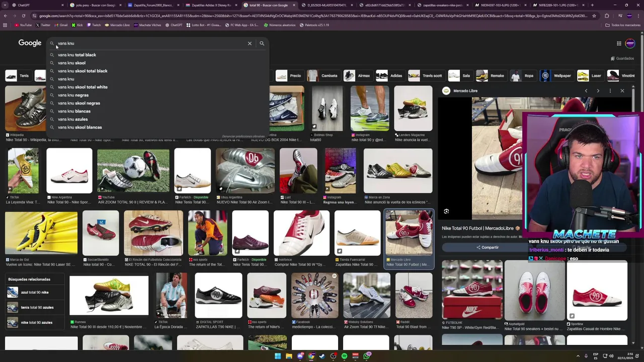Filter results by the Camiseta chip

coord(323,76)
